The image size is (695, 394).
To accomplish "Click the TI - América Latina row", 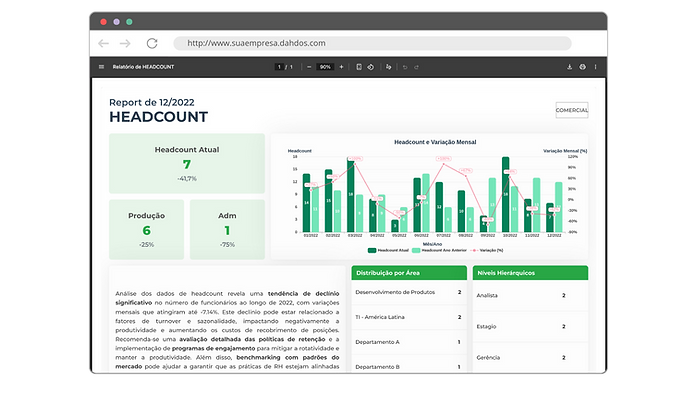I will coord(409,317).
